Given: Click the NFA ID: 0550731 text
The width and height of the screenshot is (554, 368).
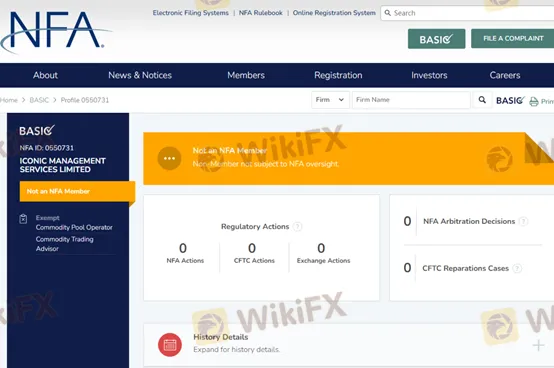Looking at the screenshot, I should point(47,148).
